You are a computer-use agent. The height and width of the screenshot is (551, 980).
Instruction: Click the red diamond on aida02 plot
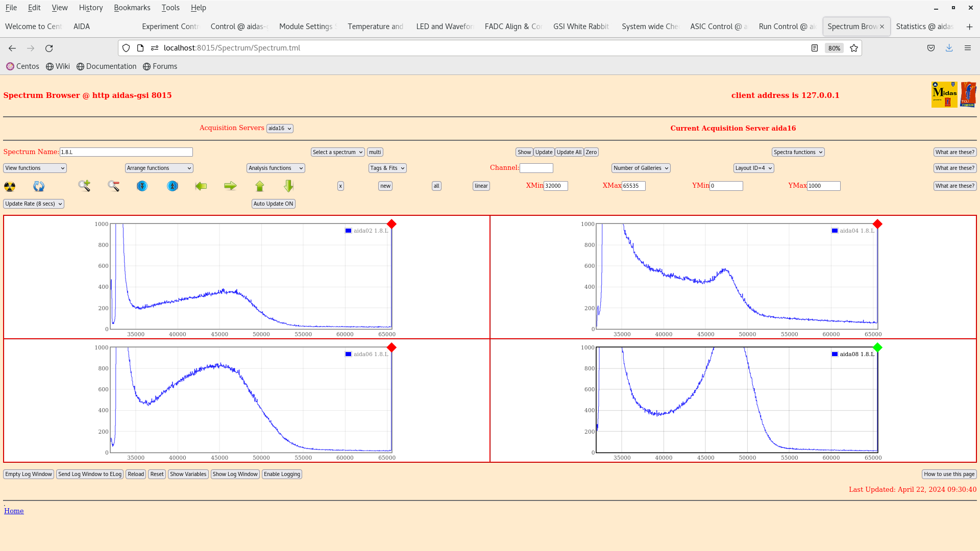click(x=391, y=224)
